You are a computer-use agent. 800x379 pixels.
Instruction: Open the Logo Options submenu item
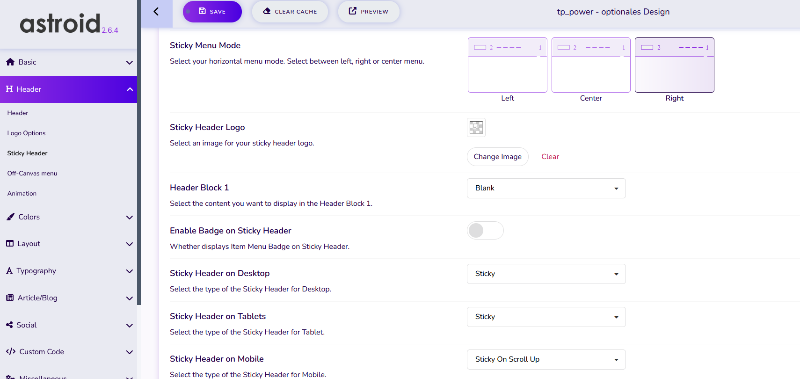pos(26,133)
